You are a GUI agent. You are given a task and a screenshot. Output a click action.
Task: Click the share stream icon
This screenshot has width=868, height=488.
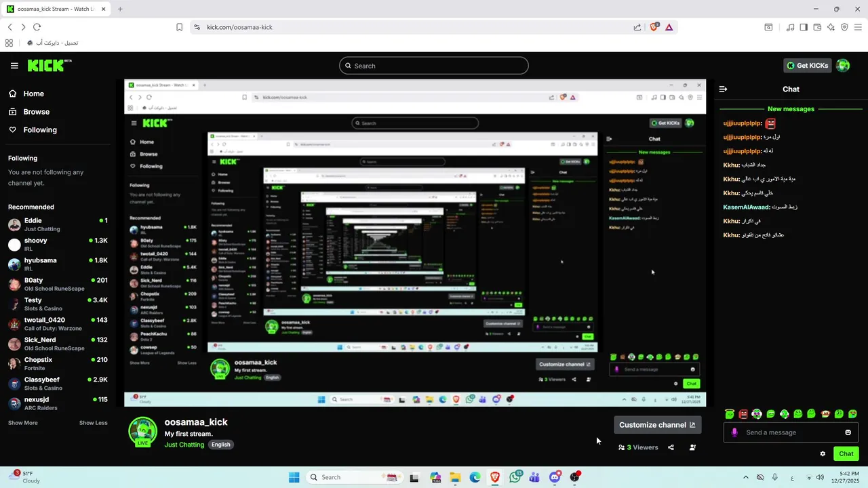pyautogui.click(x=671, y=447)
